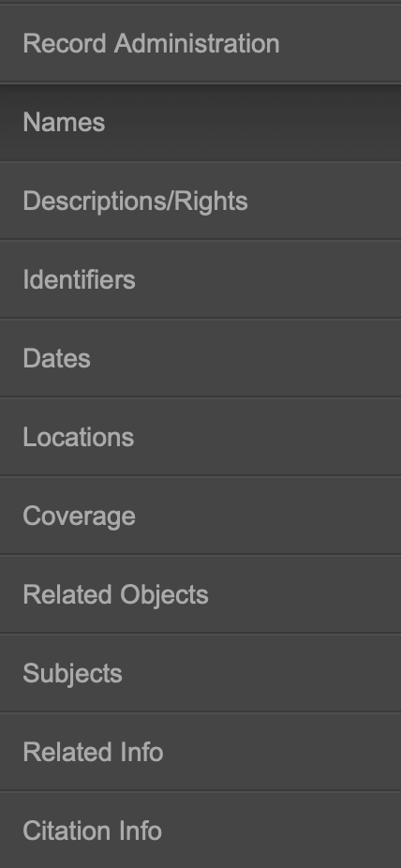This screenshot has width=401, height=868.
Task: Open the Subjects section
Action: (x=200, y=673)
